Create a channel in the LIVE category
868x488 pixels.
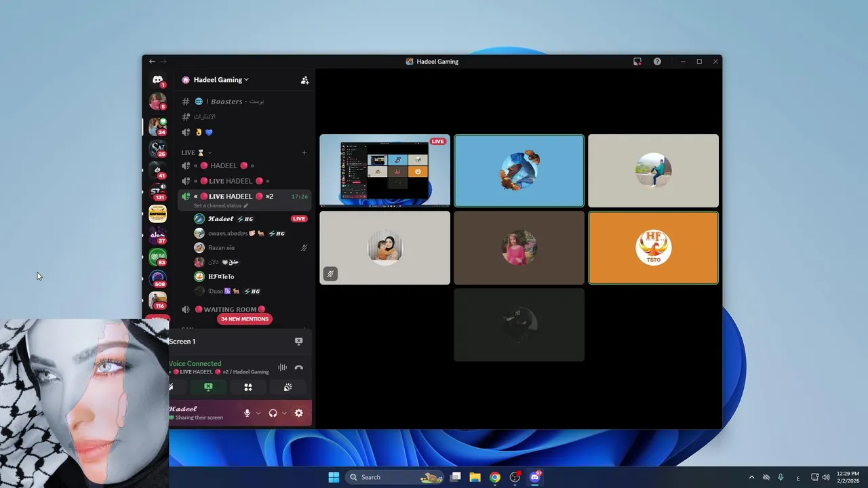pyautogui.click(x=304, y=152)
